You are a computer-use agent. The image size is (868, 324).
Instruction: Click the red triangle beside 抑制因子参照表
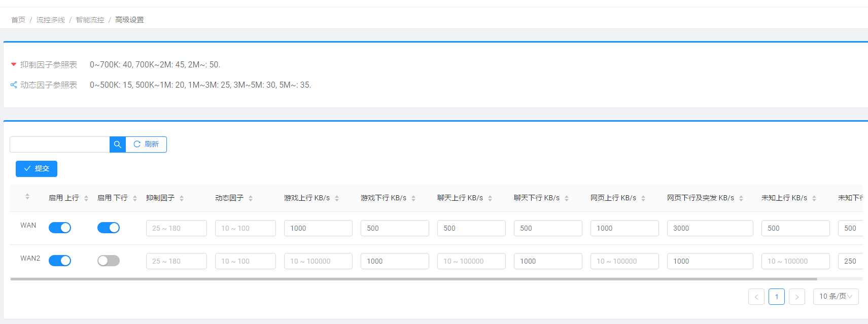click(x=14, y=64)
